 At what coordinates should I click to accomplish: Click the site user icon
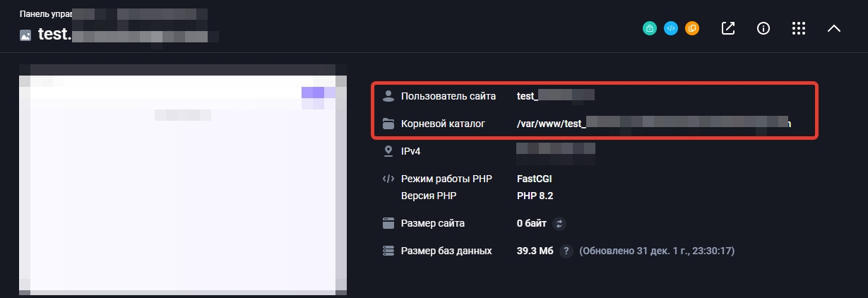pyautogui.click(x=387, y=96)
